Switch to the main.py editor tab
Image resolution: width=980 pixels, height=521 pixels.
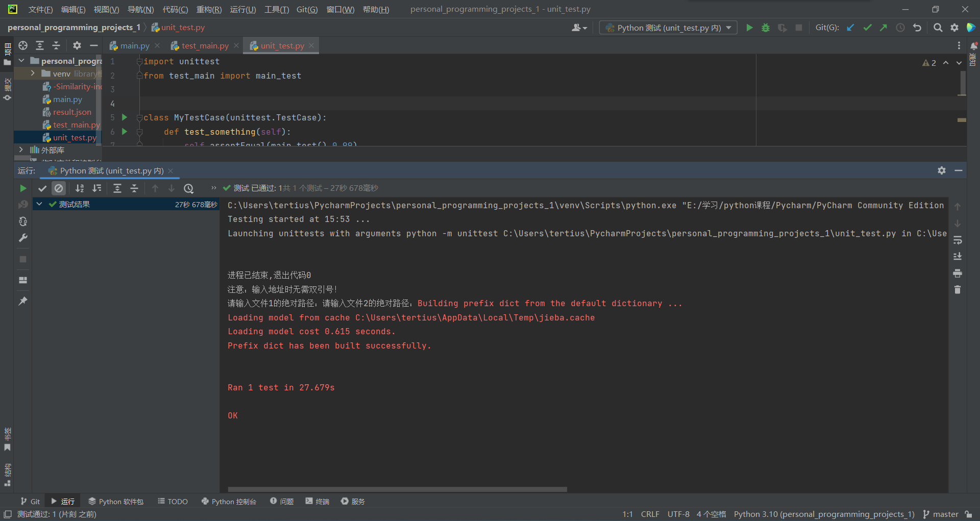(x=135, y=45)
